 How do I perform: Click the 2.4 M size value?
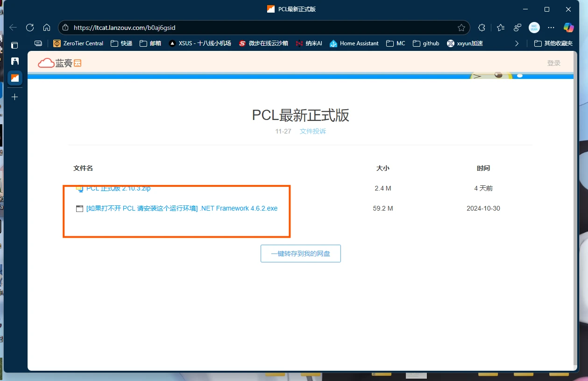(383, 188)
